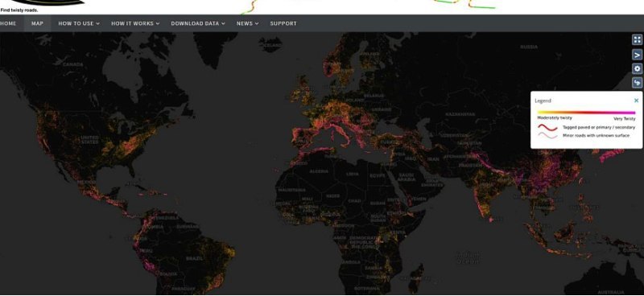Close the Legend panel
Viewport: 644px width, 296px height.
(636, 101)
